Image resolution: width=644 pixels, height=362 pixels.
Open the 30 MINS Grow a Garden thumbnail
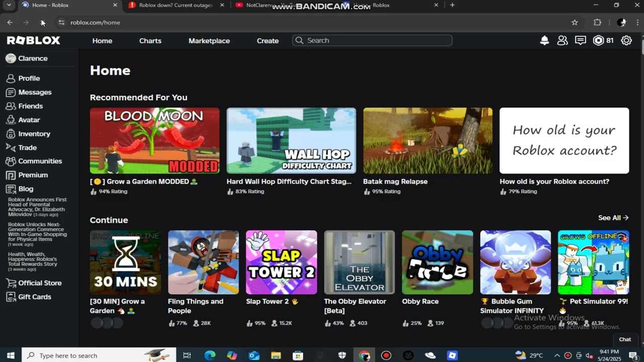[125, 262]
